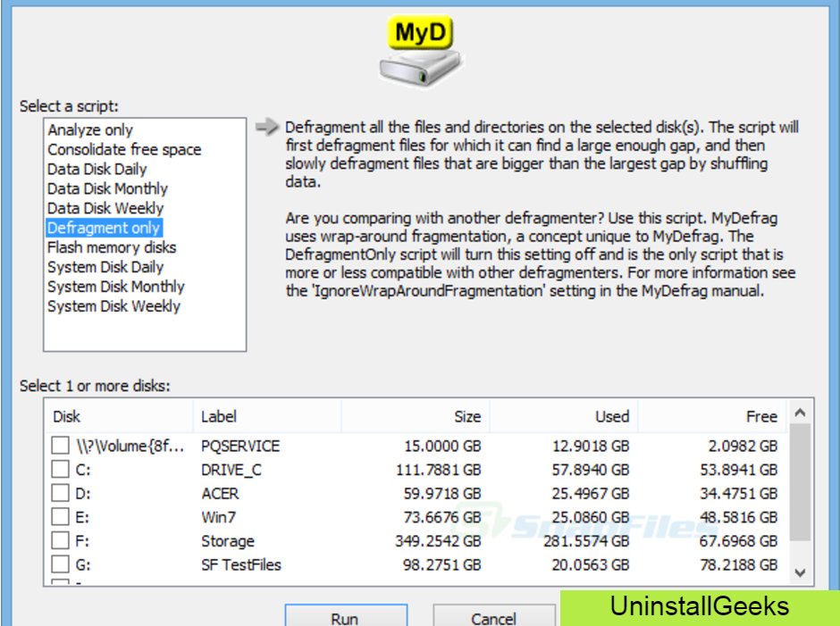Click the SF TestFiles label cell
840x626 pixels.
[x=241, y=564]
